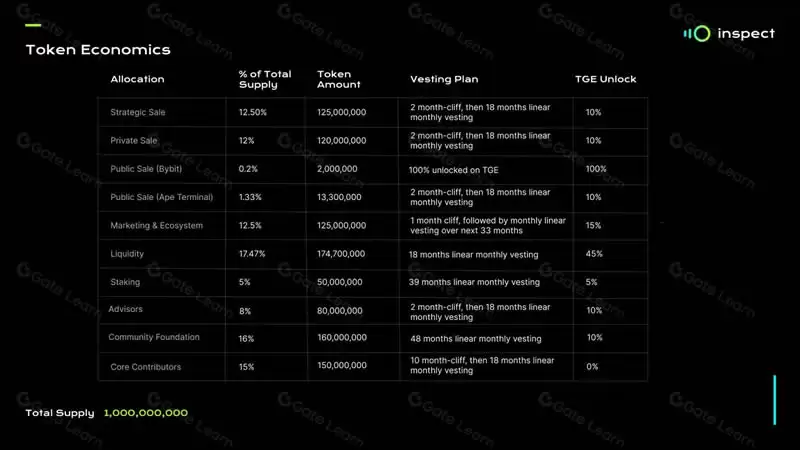Click the Staking 50,000,000 token amount

[341, 282]
